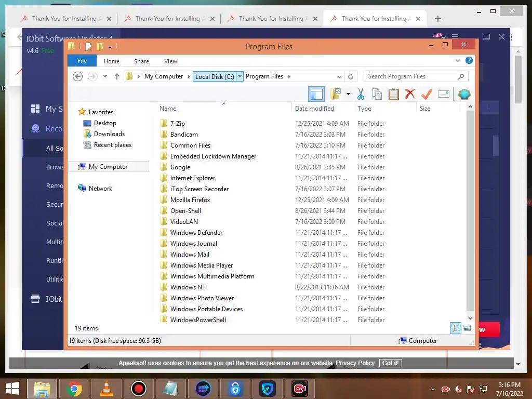The image size is (532, 399).
Task: Click the Search Program Files box
Action: pos(416,76)
